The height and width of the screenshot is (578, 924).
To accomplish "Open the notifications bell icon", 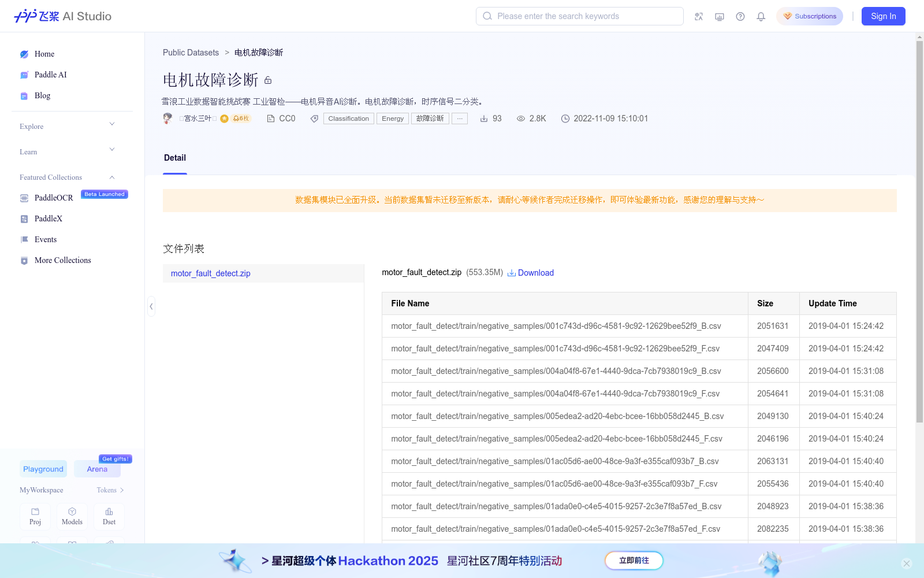I will coord(761,16).
